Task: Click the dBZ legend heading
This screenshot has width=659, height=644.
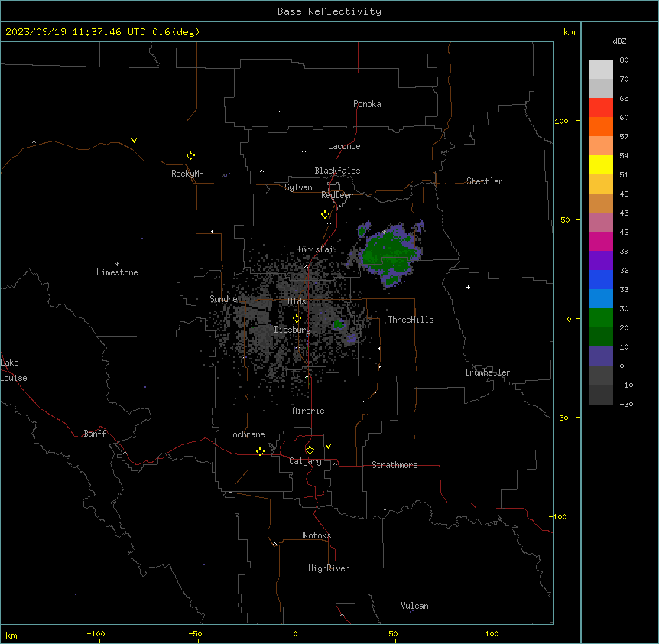Action: pyautogui.click(x=619, y=41)
